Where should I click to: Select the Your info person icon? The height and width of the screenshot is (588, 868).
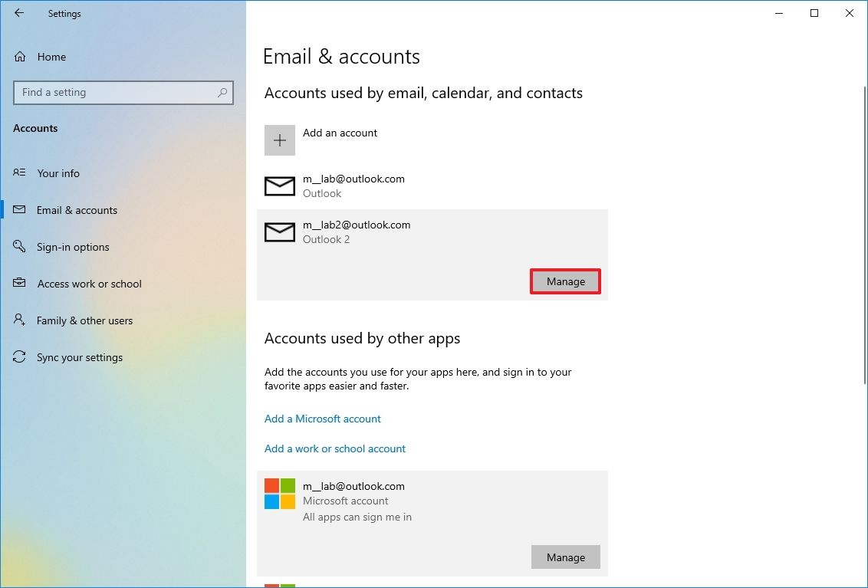[x=18, y=173]
